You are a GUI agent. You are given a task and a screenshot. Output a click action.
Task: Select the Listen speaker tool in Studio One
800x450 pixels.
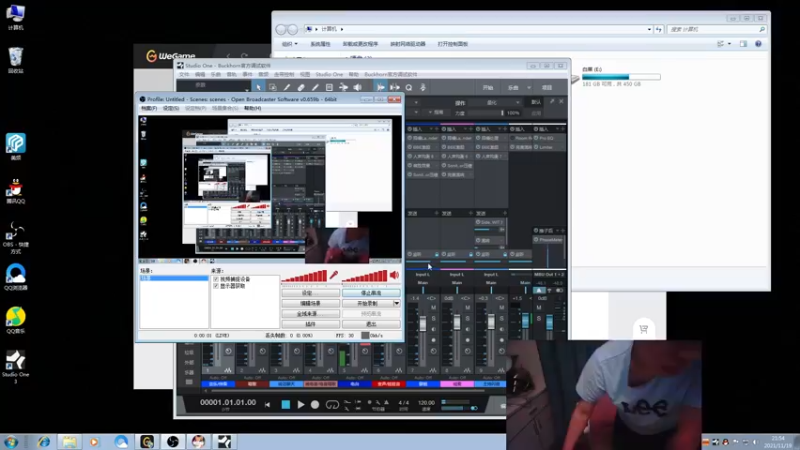(358, 87)
